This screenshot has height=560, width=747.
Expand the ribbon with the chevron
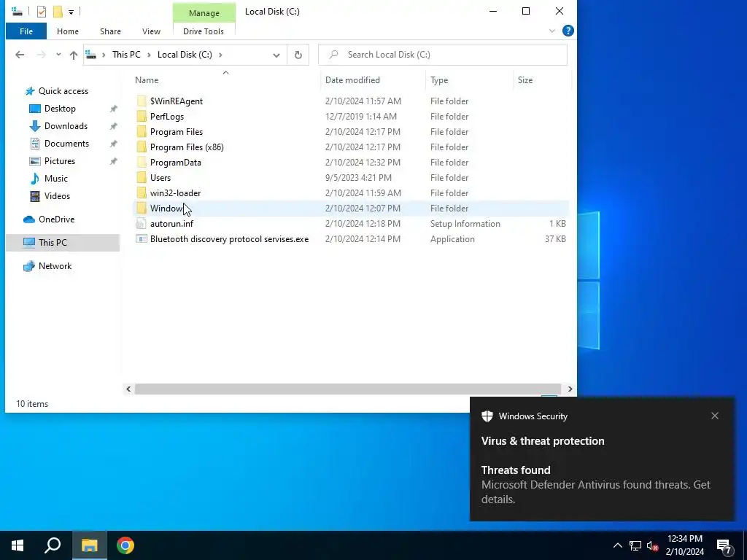coord(552,31)
